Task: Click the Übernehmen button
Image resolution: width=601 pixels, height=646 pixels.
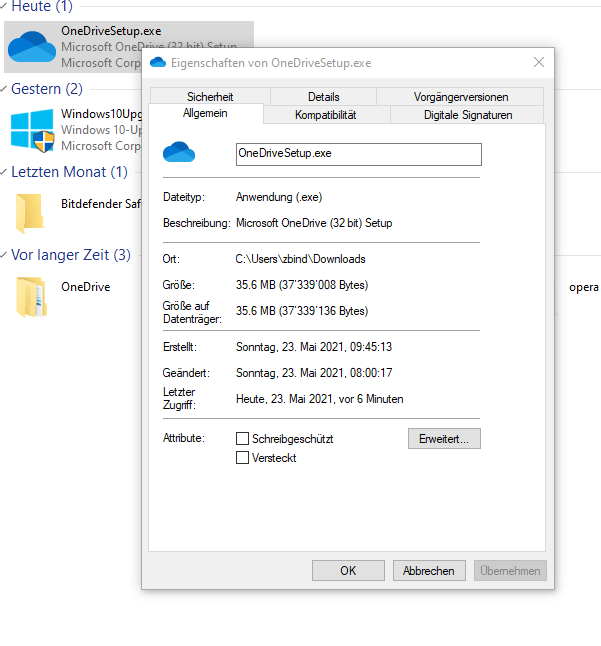Action: click(x=510, y=570)
